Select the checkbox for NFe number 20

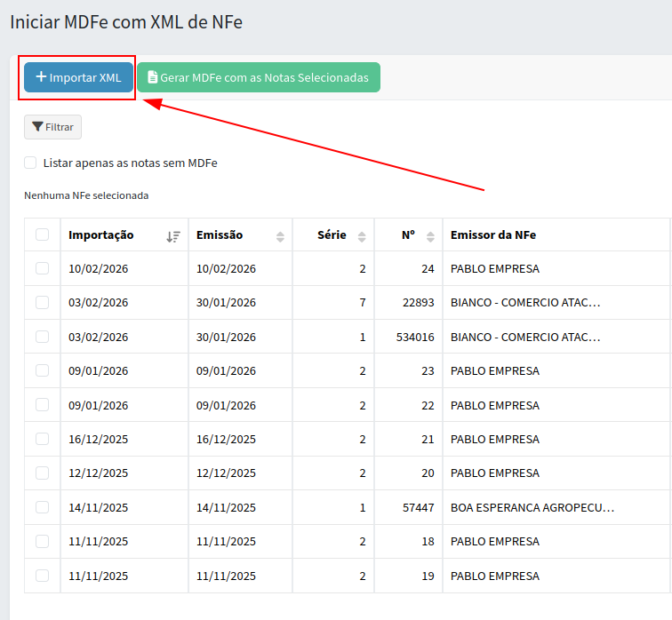42,473
